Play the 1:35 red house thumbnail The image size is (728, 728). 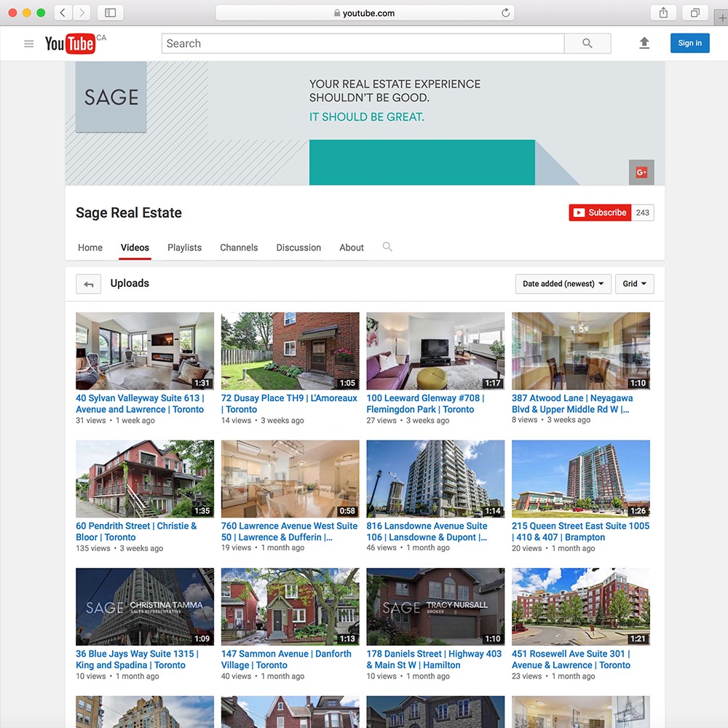tap(145, 479)
